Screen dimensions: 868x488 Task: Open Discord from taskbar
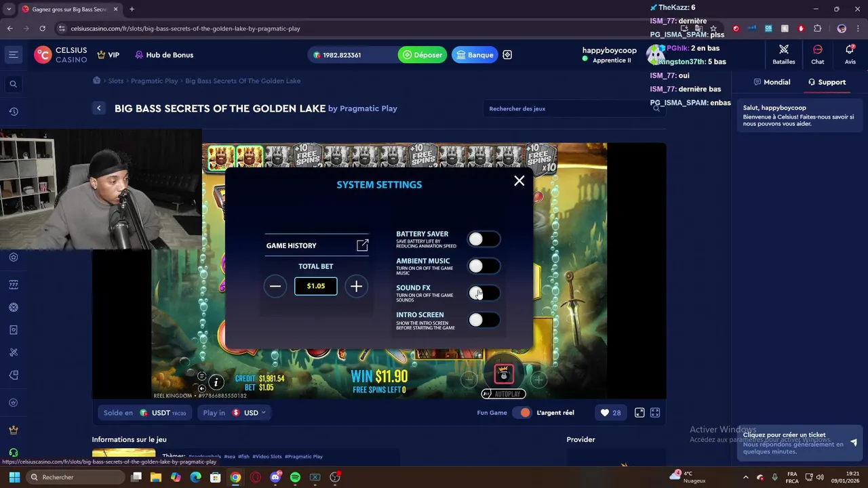pyautogui.click(x=275, y=477)
